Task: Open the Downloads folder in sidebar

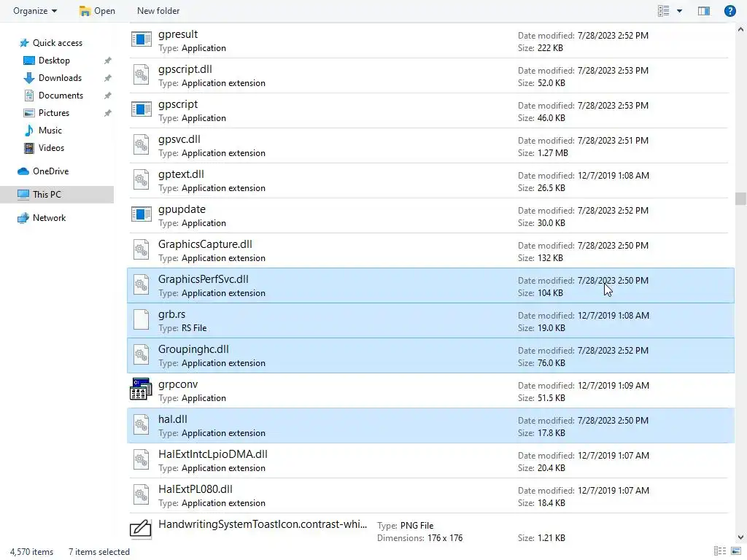Action: [x=60, y=78]
